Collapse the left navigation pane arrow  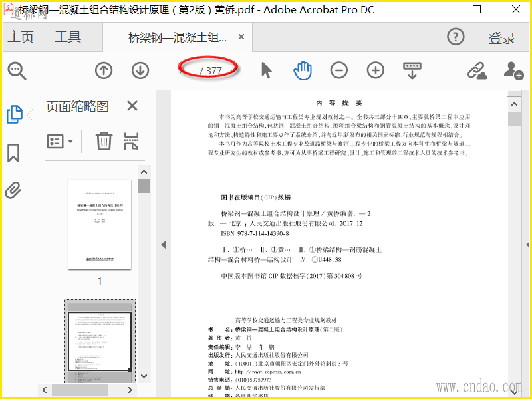click(164, 245)
